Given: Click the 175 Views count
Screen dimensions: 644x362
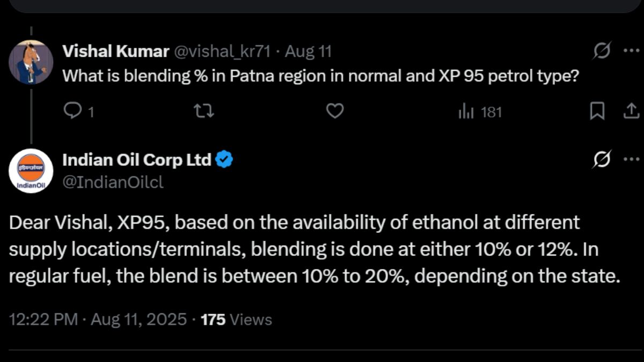Looking at the screenshot, I should click(236, 320).
